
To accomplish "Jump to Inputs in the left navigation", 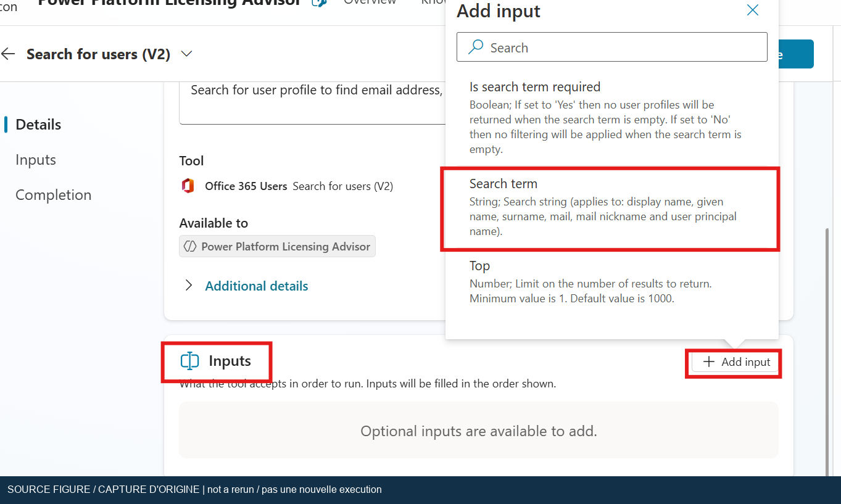I will point(36,160).
